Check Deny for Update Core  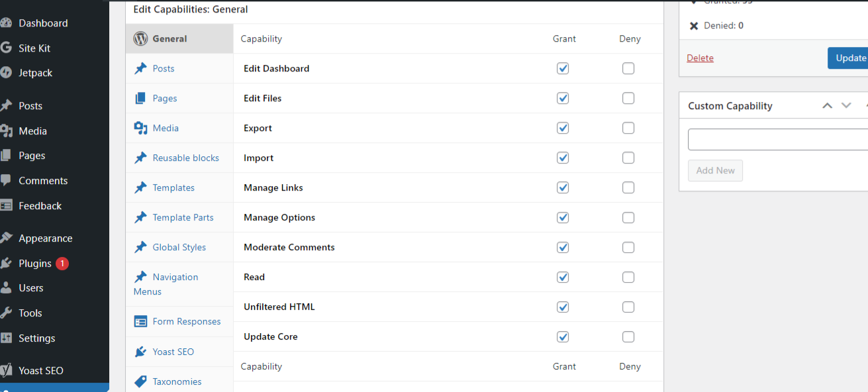[x=628, y=336]
